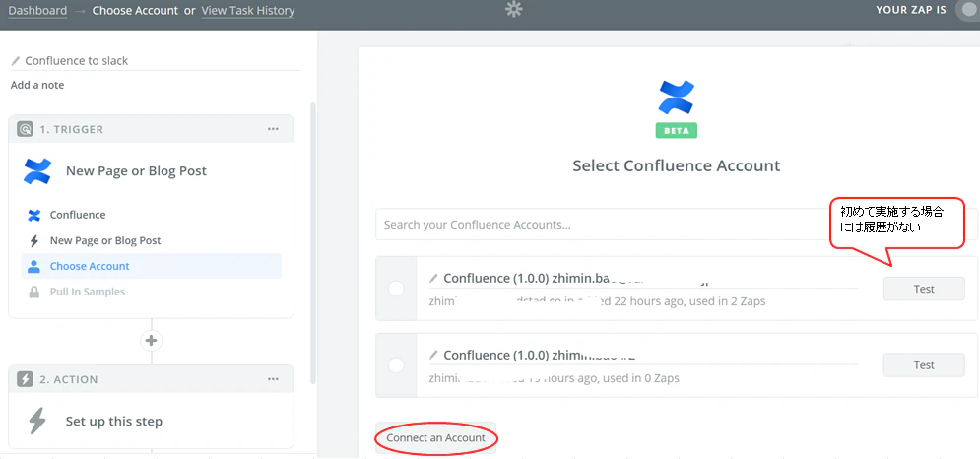Open the Action step options menu
Image resolution: width=980 pixels, height=459 pixels.
[273, 379]
